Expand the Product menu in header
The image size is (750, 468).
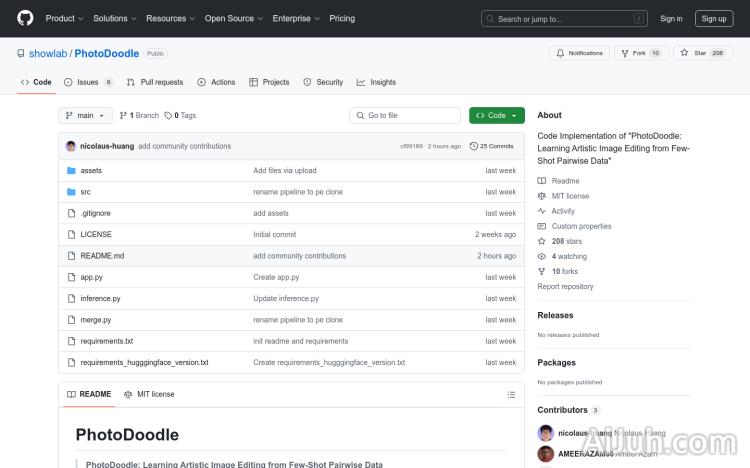(64, 18)
